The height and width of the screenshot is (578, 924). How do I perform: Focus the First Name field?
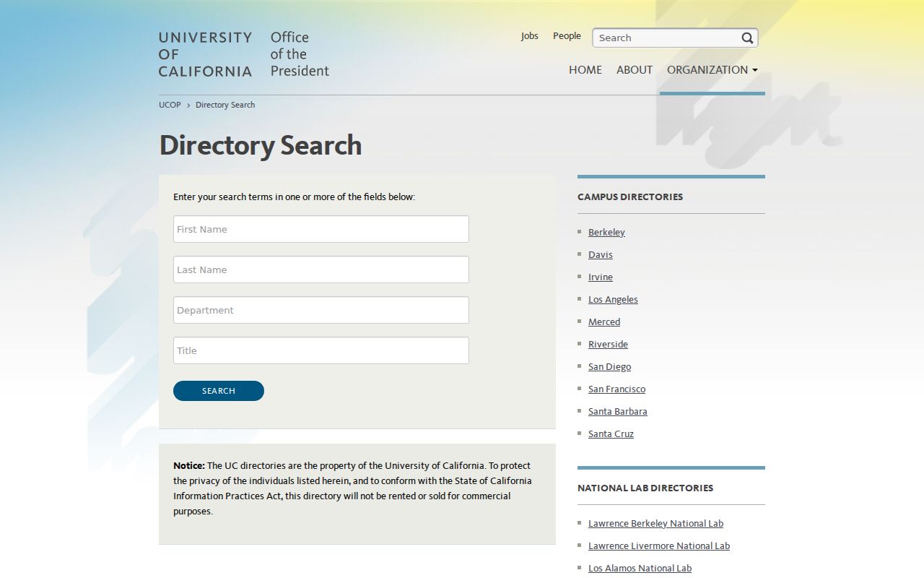click(321, 229)
